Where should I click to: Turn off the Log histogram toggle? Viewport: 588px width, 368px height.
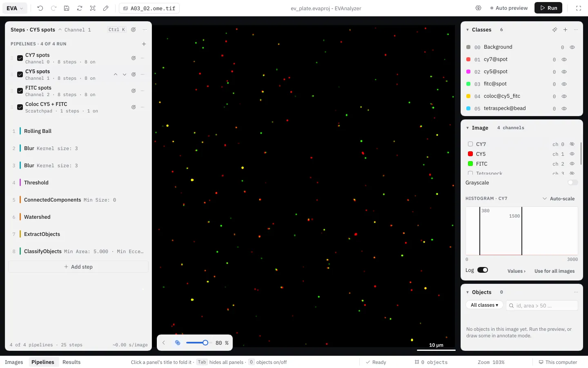point(483,270)
